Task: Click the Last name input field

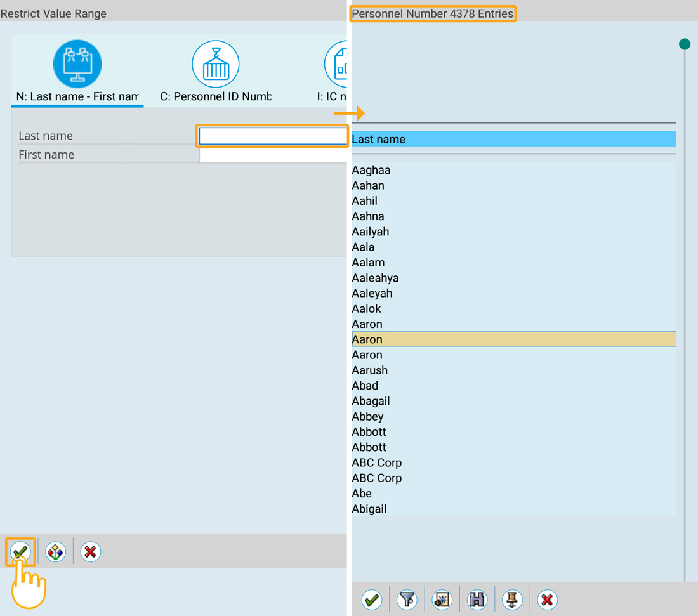Action: tap(273, 136)
